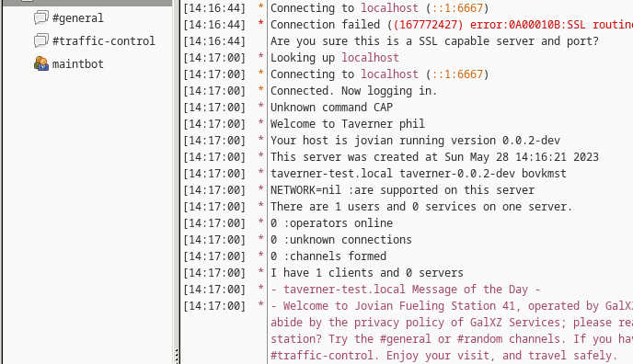Click the first [14:16:44] timestamp
This screenshot has width=633, height=364.
click(214, 8)
